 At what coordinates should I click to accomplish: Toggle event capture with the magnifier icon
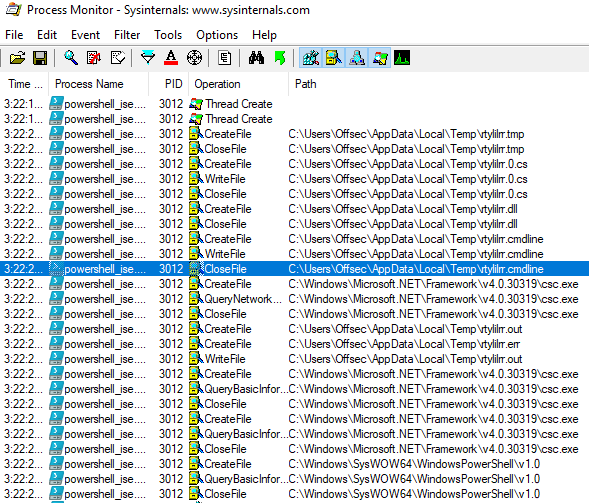(x=71, y=58)
